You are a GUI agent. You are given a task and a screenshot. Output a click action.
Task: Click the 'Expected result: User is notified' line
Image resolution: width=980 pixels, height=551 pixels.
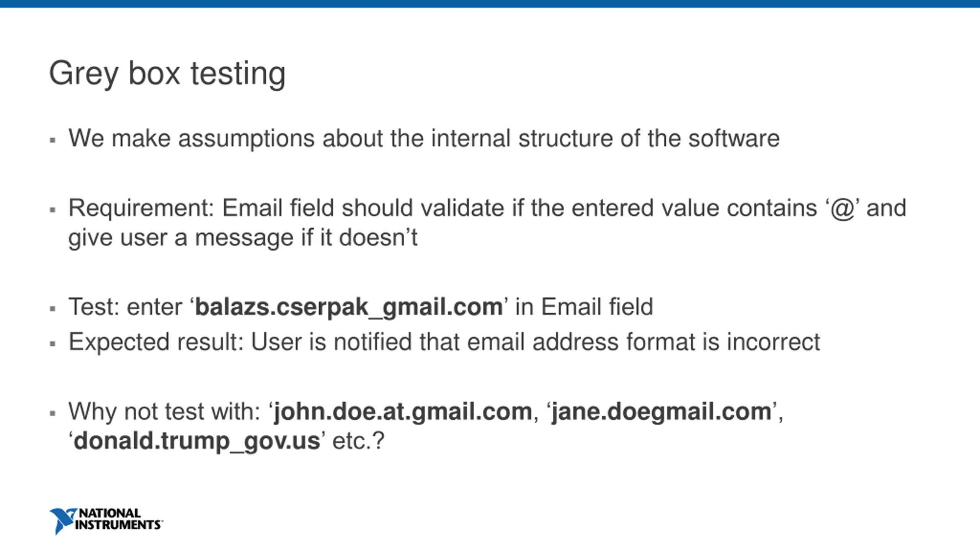tap(444, 342)
